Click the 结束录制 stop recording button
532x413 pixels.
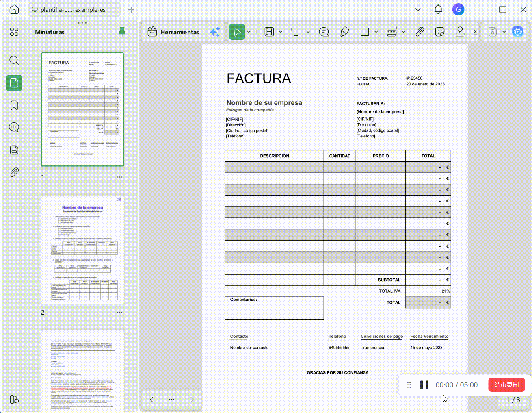[506, 385]
